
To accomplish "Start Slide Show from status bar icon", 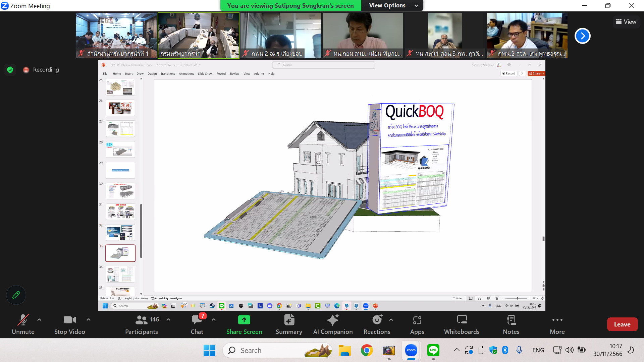I will coord(497,298).
